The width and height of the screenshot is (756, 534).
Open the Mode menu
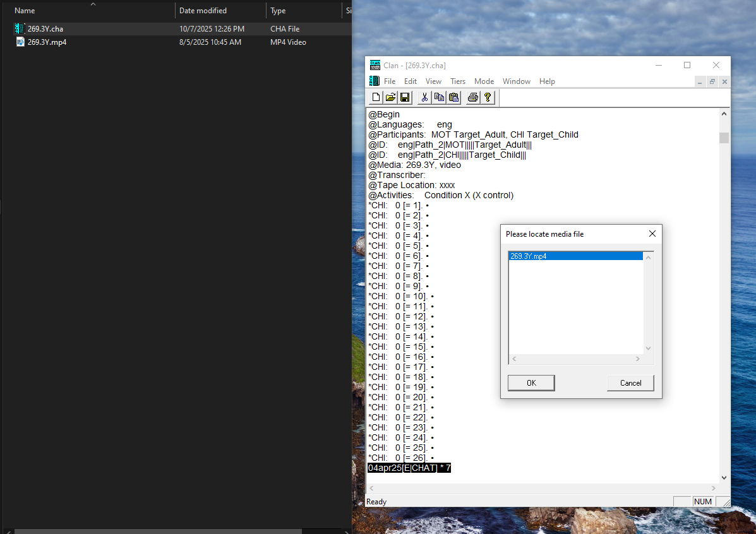pyautogui.click(x=484, y=81)
